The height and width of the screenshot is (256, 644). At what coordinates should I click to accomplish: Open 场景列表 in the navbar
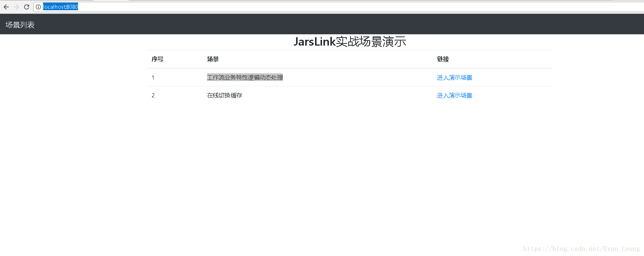20,25
